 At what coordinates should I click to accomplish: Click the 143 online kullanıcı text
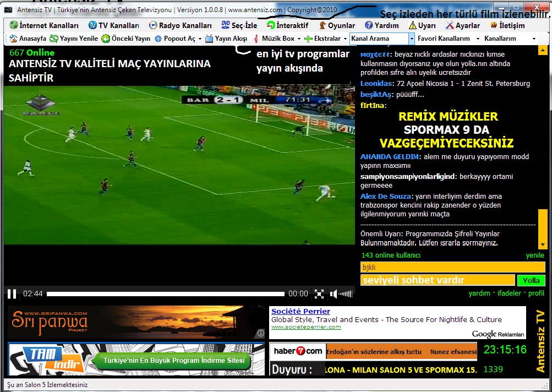tap(391, 255)
